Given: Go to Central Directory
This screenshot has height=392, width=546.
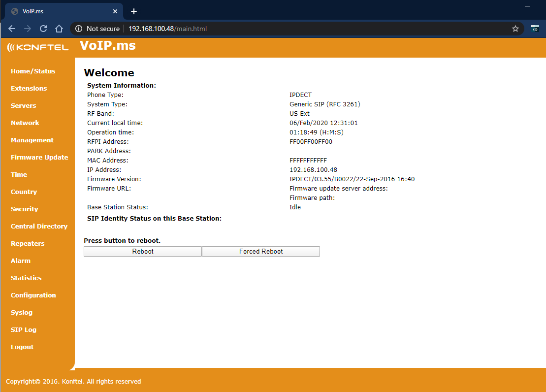Looking at the screenshot, I should 39,226.
